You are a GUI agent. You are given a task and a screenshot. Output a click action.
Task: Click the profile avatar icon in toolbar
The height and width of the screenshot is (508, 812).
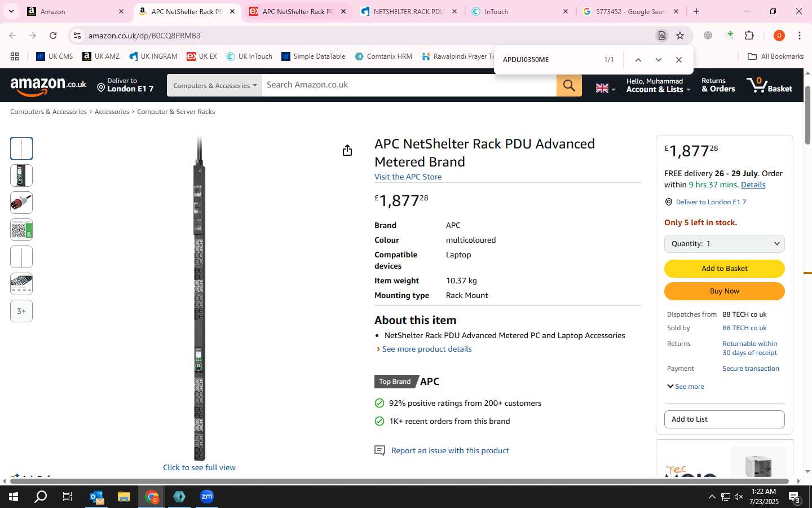click(779, 36)
